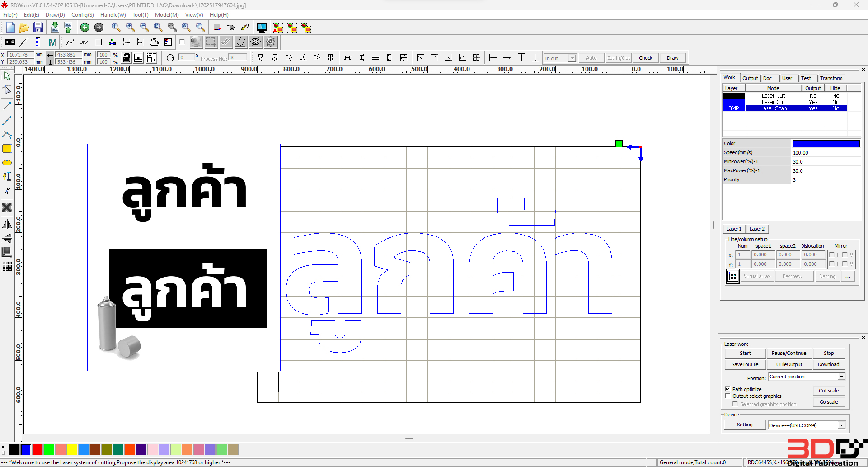This screenshot has width=868, height=467.
Task: Pick the red swatch in color palette
Action: pyautogui.click(x=38, y=449)
